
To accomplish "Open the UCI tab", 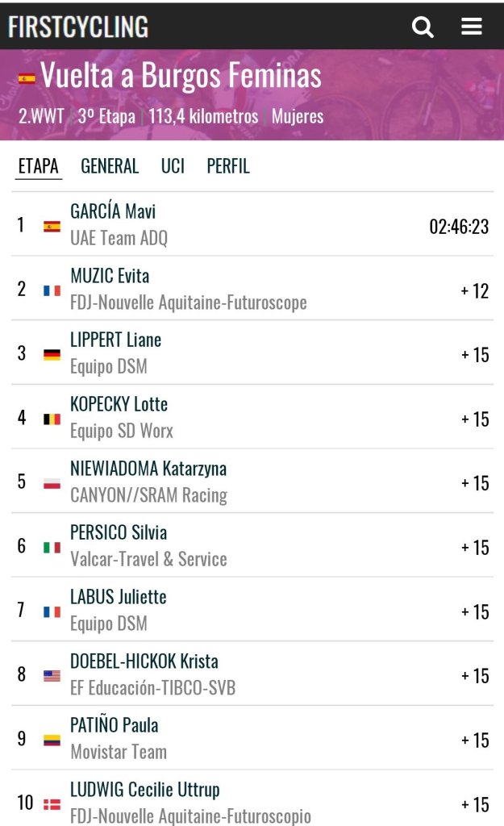I will pos(173,166).
